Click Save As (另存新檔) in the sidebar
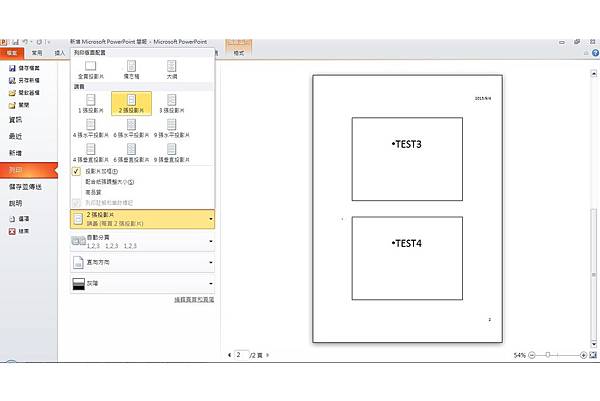Viewport: 600px width, 401px height. [24, 80]
